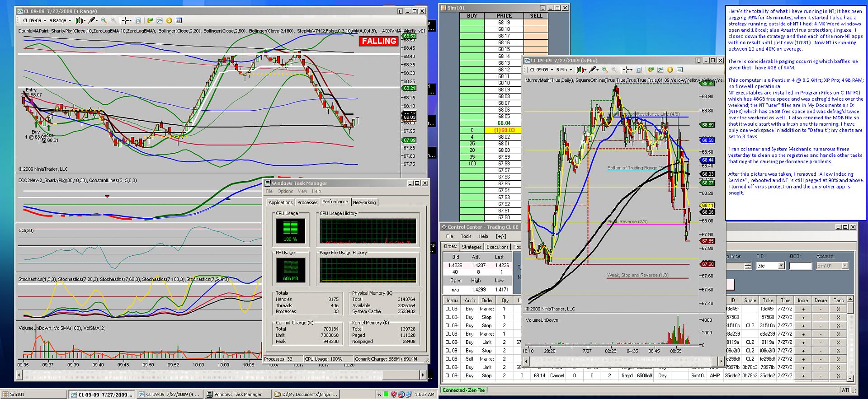Open the indicators icon in 4 Range chart toolbar
Image resolution: width=868 pixels, height=399 pixels.
159,20
